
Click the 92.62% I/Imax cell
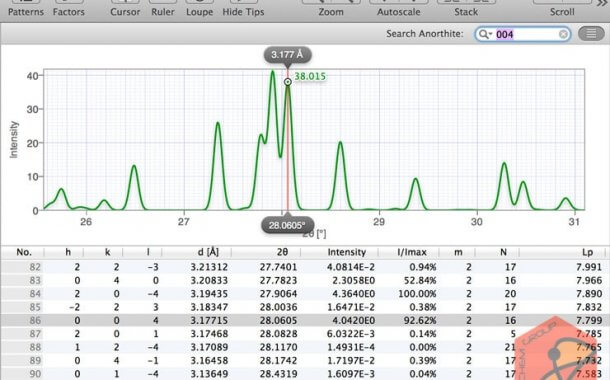[420, 320]
